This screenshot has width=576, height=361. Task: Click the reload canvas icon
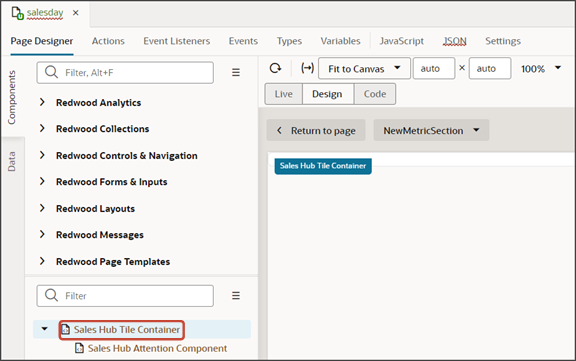pyautogui.click(x=276, y=68)
